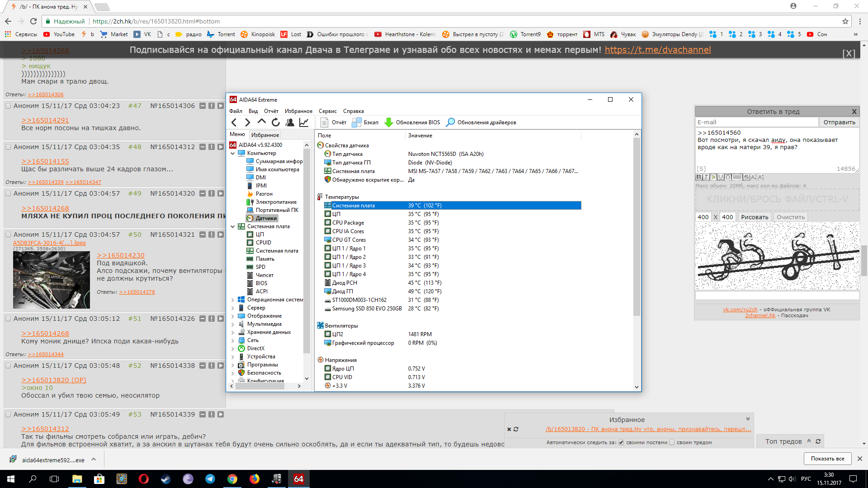868x488 pixels.
Task: Open the YouTube bookmark
Action: click(x=59, y=34)
